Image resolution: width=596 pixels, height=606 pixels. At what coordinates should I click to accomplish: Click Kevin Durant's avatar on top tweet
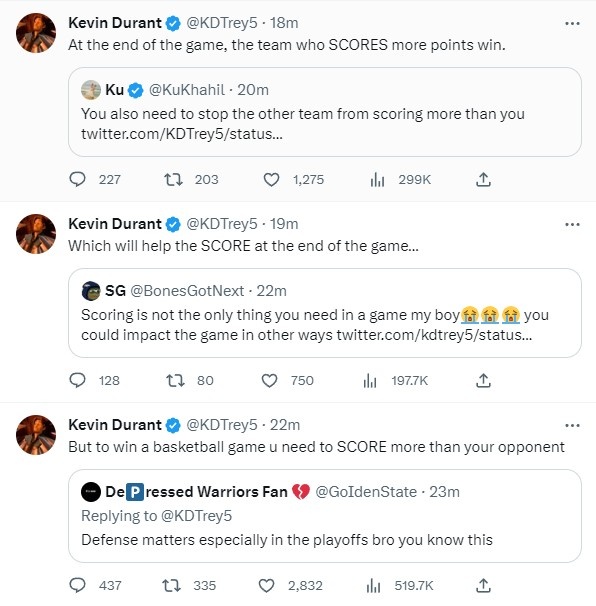coord(36,33)
